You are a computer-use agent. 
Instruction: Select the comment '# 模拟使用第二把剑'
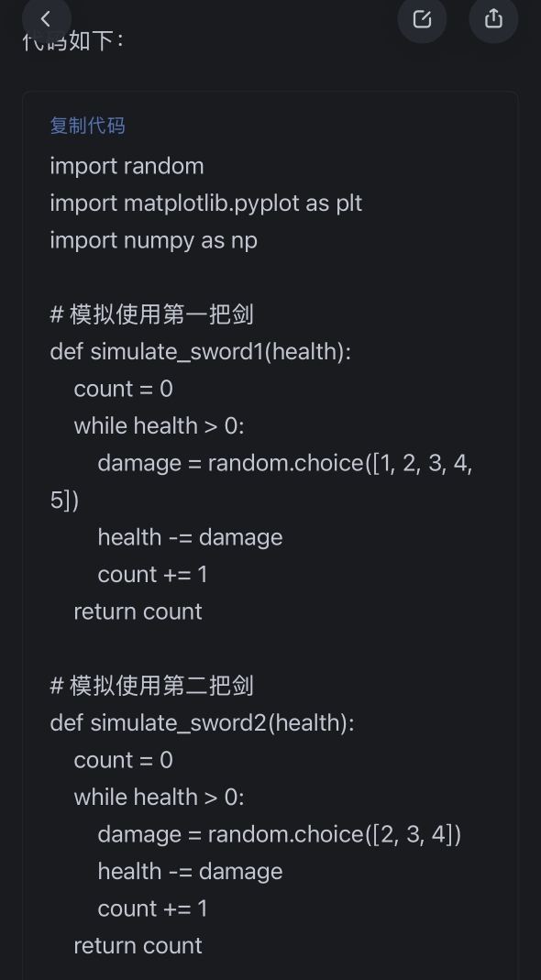pyautogui.click(x=151, y=686)
